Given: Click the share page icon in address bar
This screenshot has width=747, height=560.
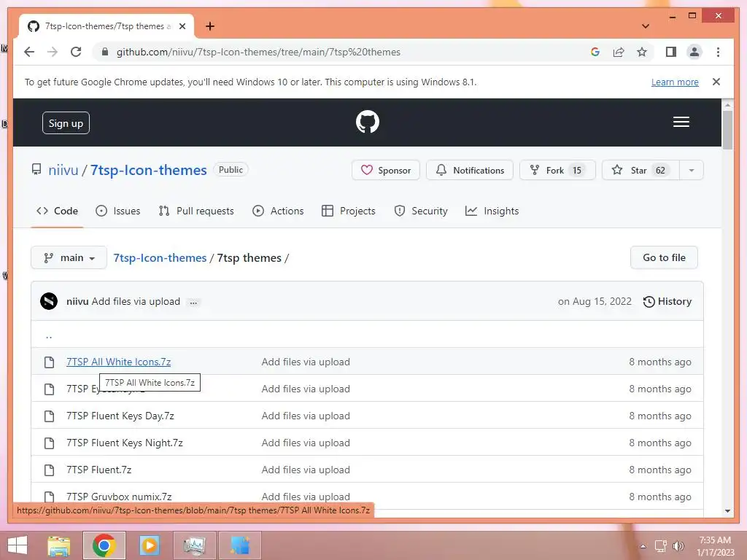Looking at the screenshot, I should (619, 52).
